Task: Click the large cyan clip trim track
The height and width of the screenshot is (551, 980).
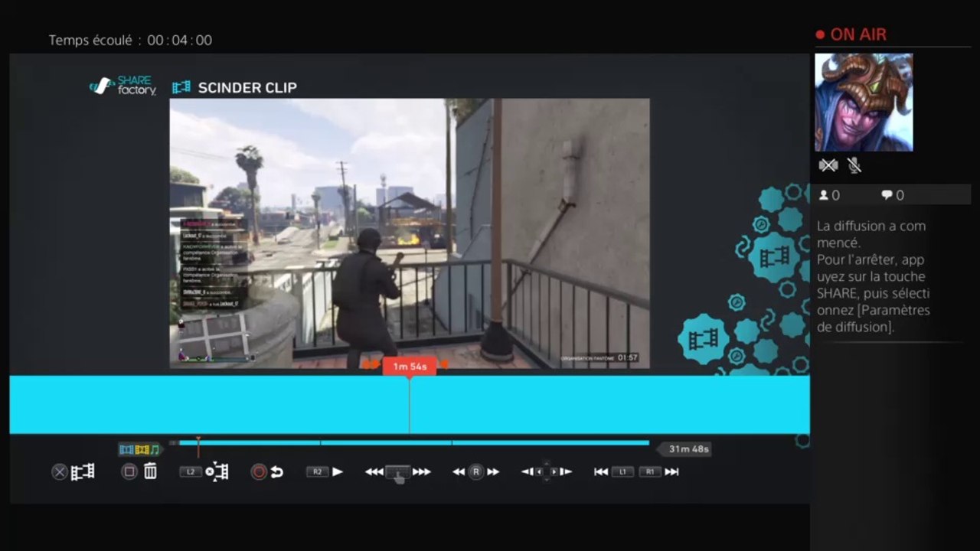Action: (410, 405)
